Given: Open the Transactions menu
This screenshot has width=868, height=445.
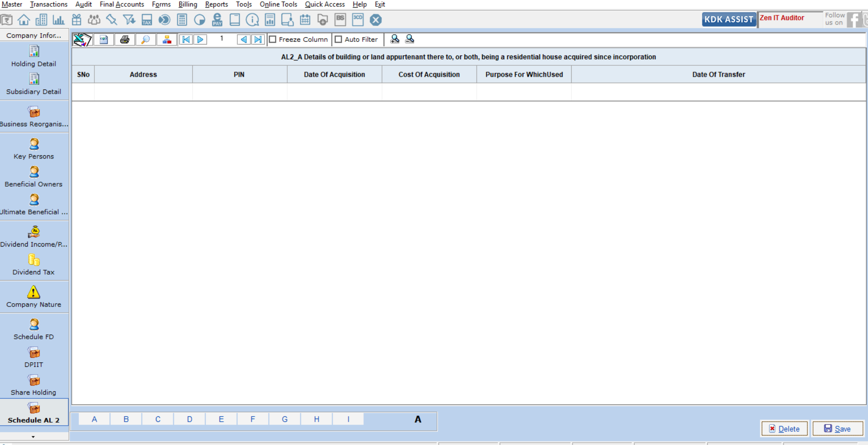Looking at the screenshot, I should [x=49, y=4].
